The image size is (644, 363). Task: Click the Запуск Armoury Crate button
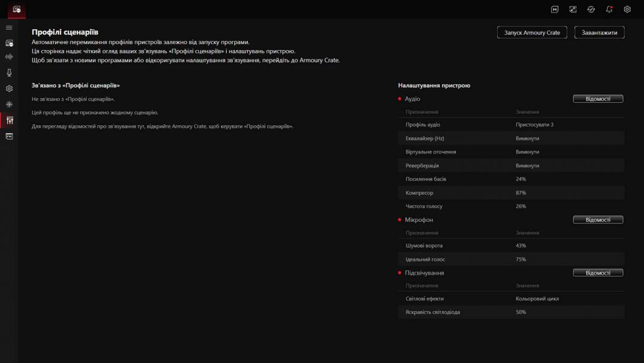click(x=532, y=33)
